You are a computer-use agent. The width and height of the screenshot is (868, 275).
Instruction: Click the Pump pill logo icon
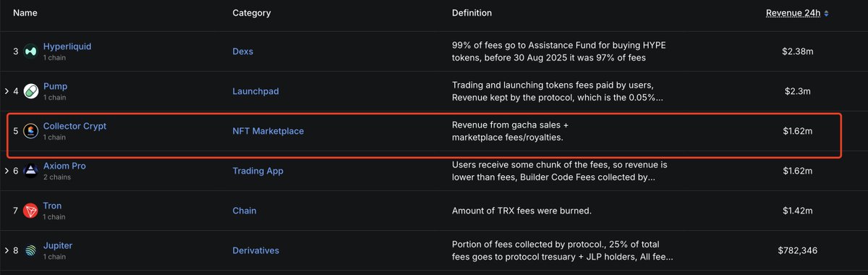[x=30, y=91]
